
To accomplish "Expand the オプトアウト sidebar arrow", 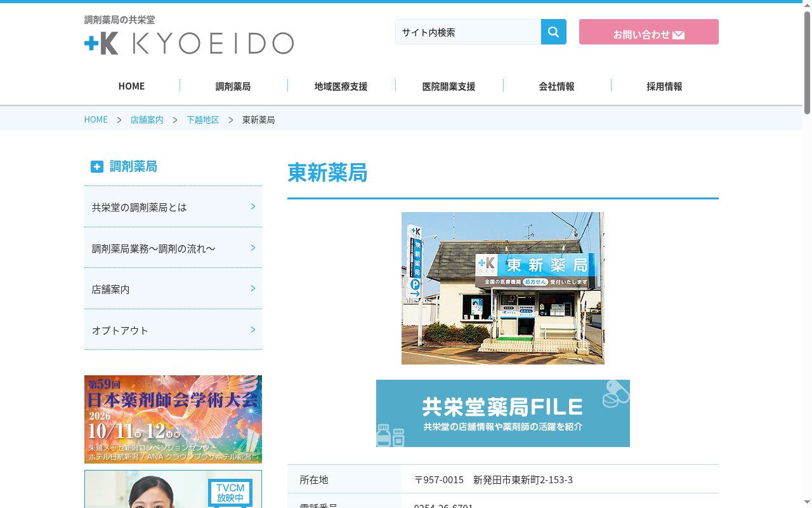I will point(253,330).
